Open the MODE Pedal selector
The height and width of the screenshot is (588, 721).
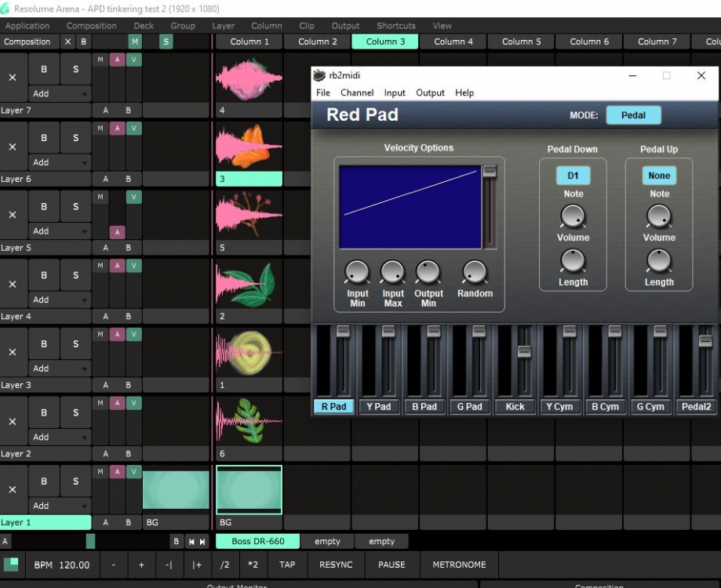633,115
